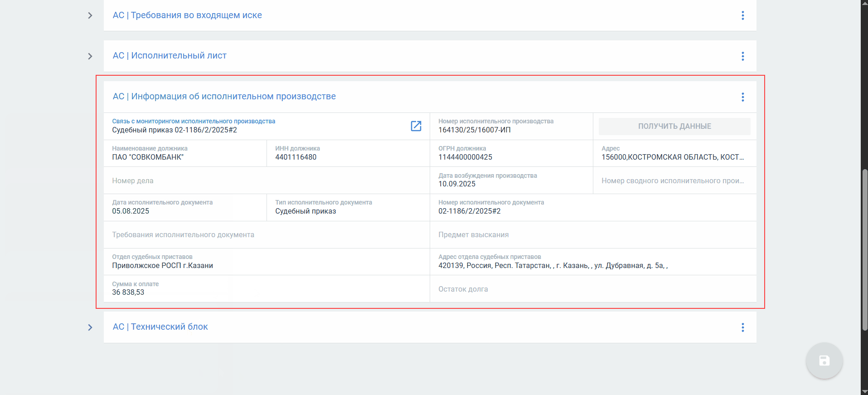The height and width of the screenshot is (395, 868).
Task: Open options menu for Информация об исполнительном производстве
Action: tap(742, 97)
